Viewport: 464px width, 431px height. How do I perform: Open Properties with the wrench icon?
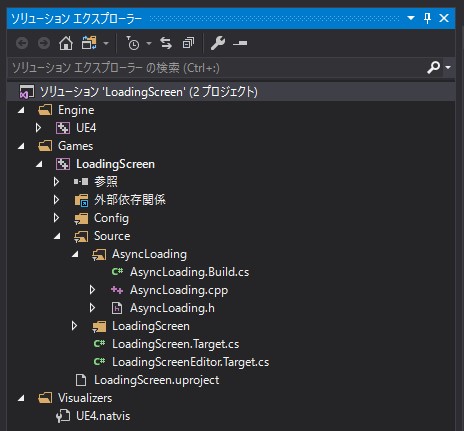pyautogui.click(x=218, y=43)
